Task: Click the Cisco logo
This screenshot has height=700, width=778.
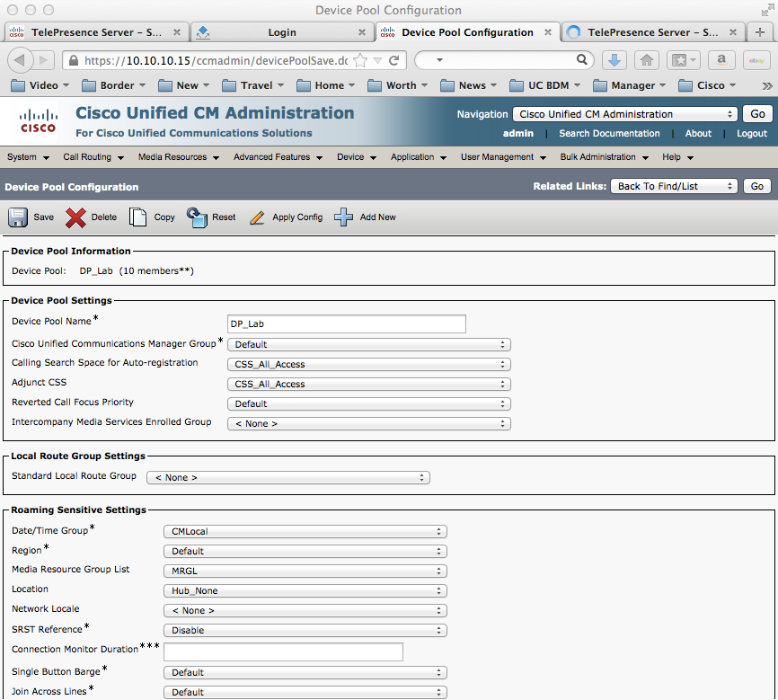Action: (x=39, y=121)
